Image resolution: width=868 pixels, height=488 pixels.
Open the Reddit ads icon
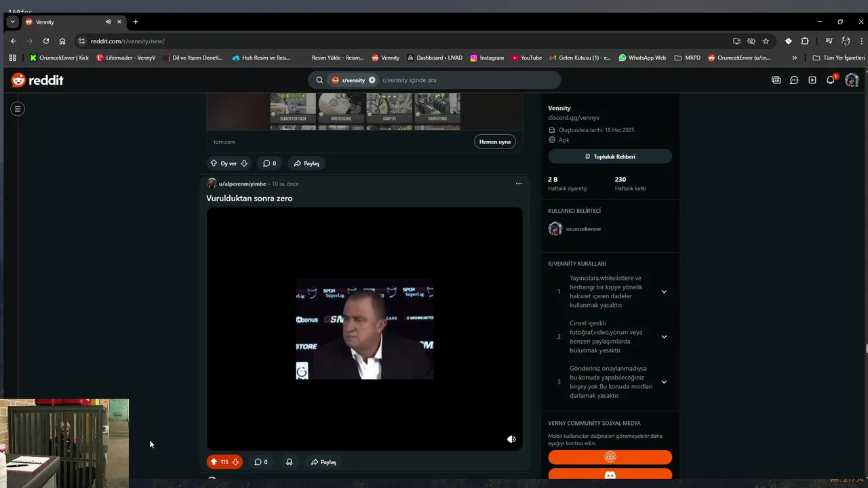[776, 80]
